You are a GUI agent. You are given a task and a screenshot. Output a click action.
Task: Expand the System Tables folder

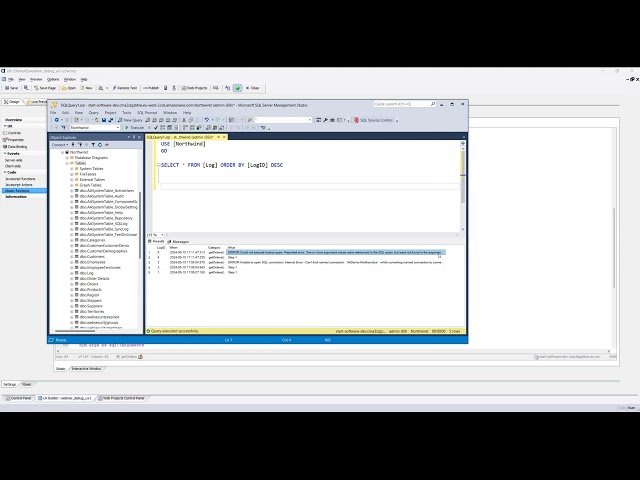tap(72, 169)
